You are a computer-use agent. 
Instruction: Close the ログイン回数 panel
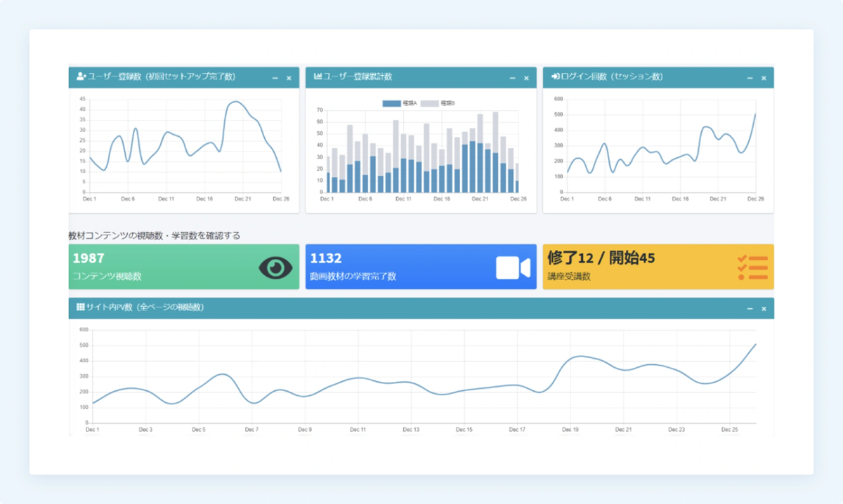(763, 78)
